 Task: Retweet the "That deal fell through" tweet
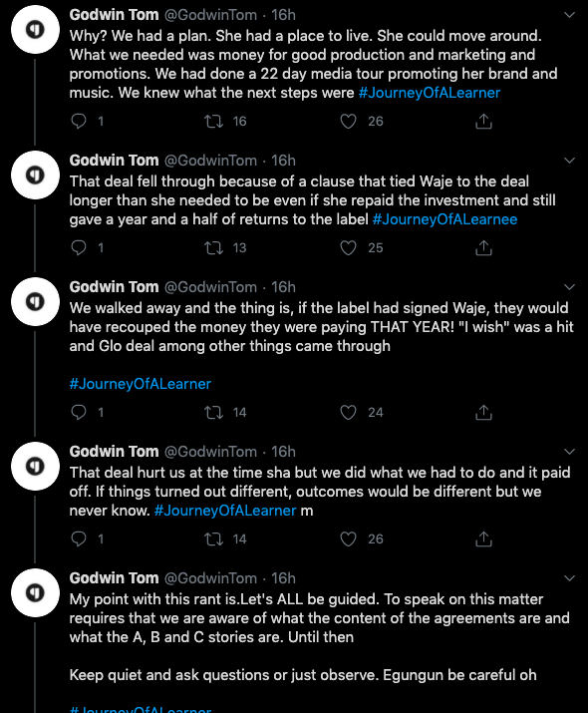(213, 248)
